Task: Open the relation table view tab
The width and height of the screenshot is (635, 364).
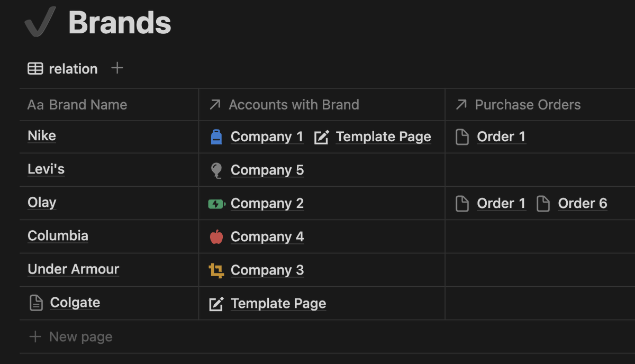Action: click(62, 68)
